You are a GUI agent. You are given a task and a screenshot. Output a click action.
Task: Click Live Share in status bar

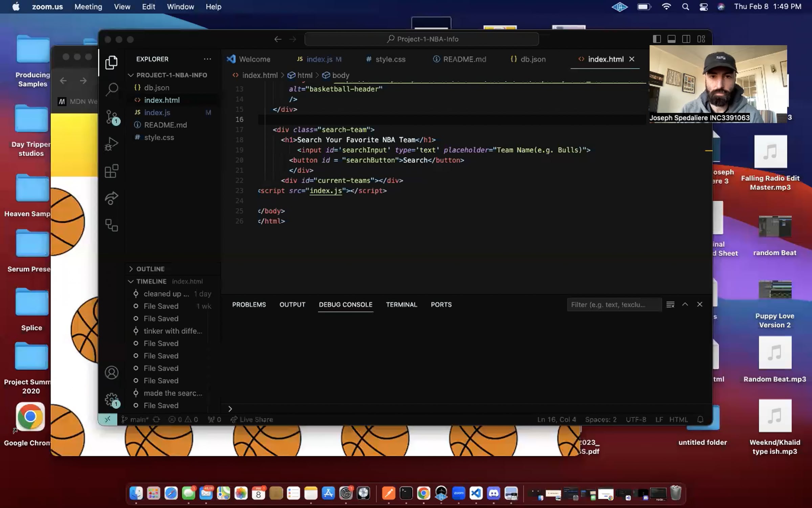(252, 419)
